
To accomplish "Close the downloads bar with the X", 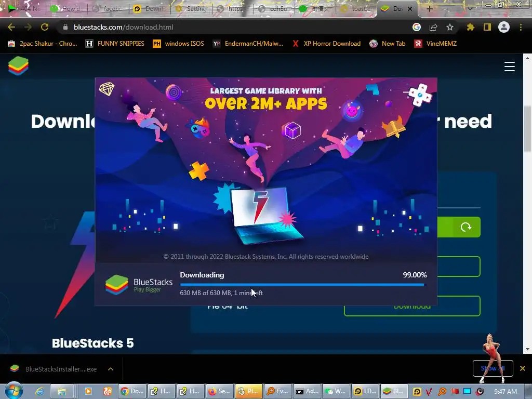I will (523, 368).
